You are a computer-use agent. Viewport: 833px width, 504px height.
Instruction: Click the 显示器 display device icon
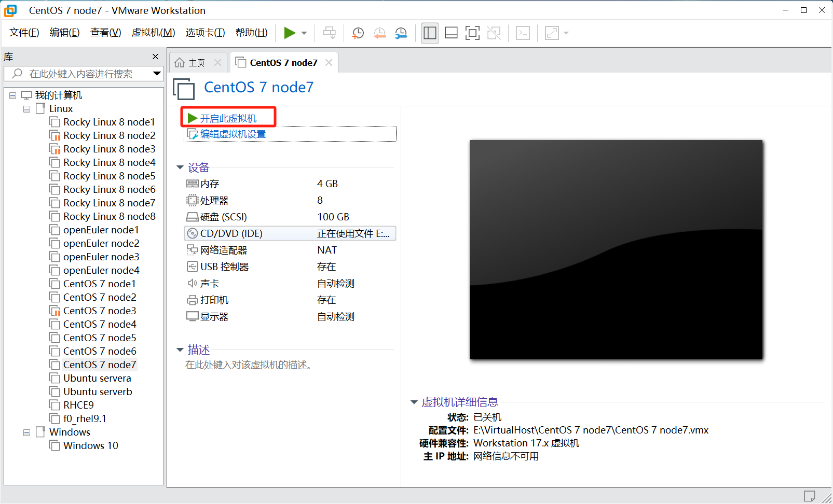[193, 316]
